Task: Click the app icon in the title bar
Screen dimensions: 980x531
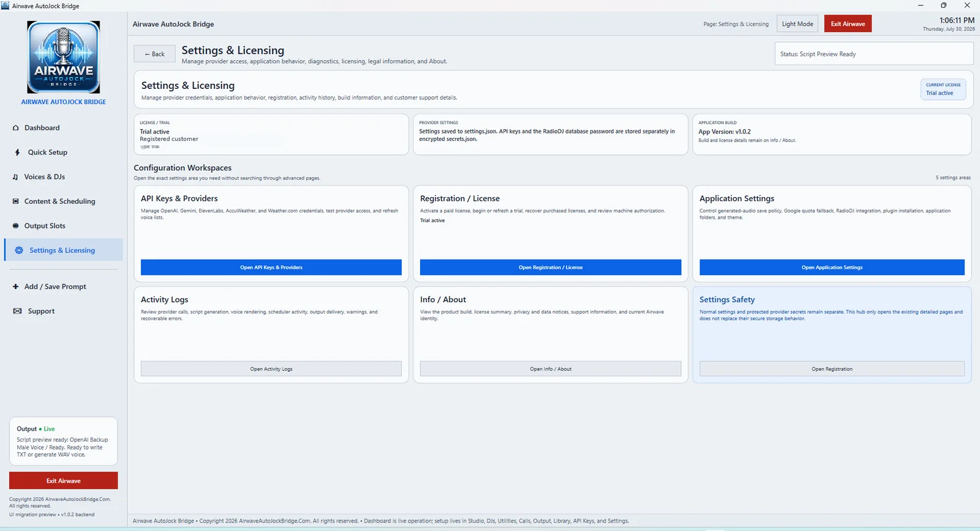Action: click(6, 6)
